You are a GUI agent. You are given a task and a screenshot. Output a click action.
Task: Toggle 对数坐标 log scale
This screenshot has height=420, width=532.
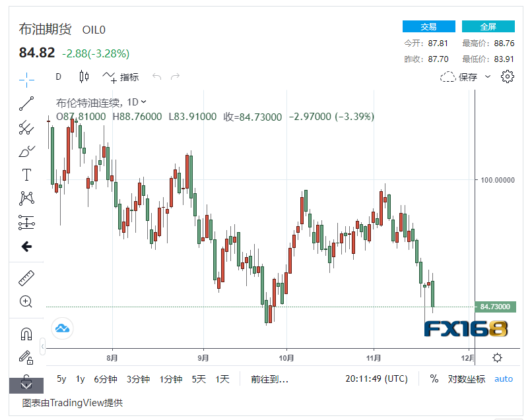click(x=466, y=379)
